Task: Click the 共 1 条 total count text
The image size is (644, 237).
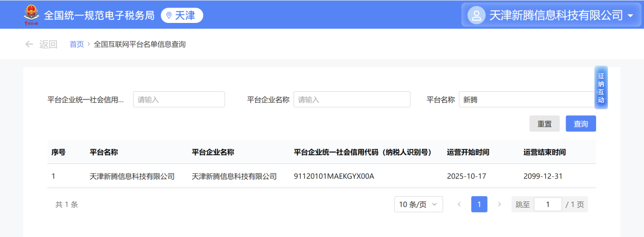Action: click(67, 204)
